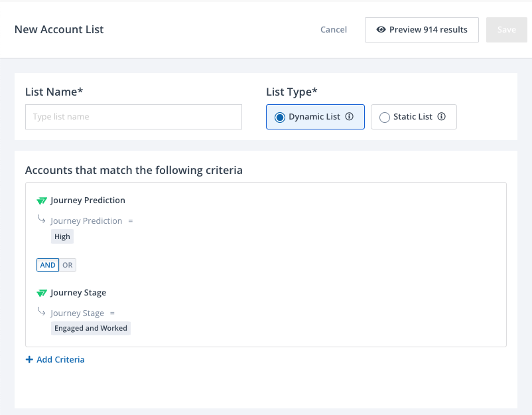Click arrow icon before Journey Prediction condition
The height and width of the screenshot is (415, 532).
[41, 219]
